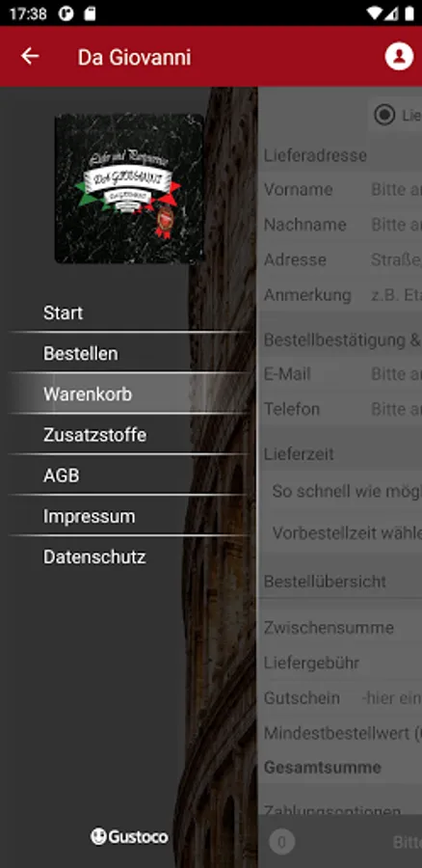This screenshot has width=422, height=868.
Task: Click the E-Mail input field
Action: point(395,373)
